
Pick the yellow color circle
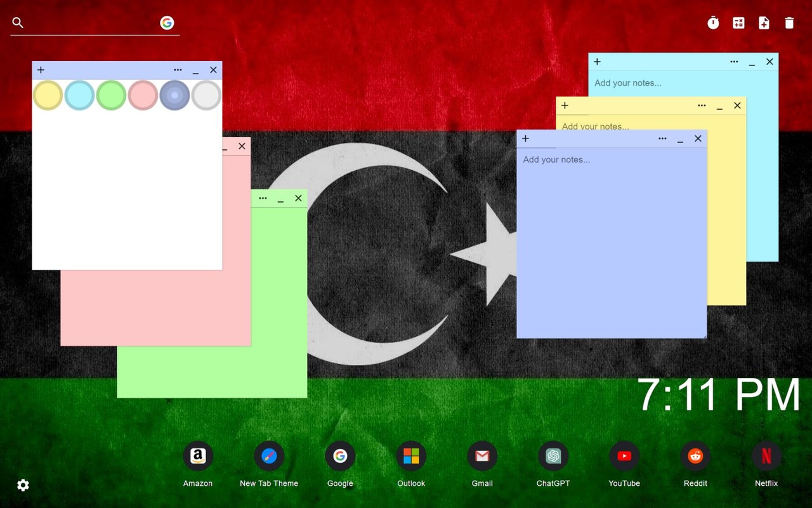pyautogui.click(x=48, y=95)
